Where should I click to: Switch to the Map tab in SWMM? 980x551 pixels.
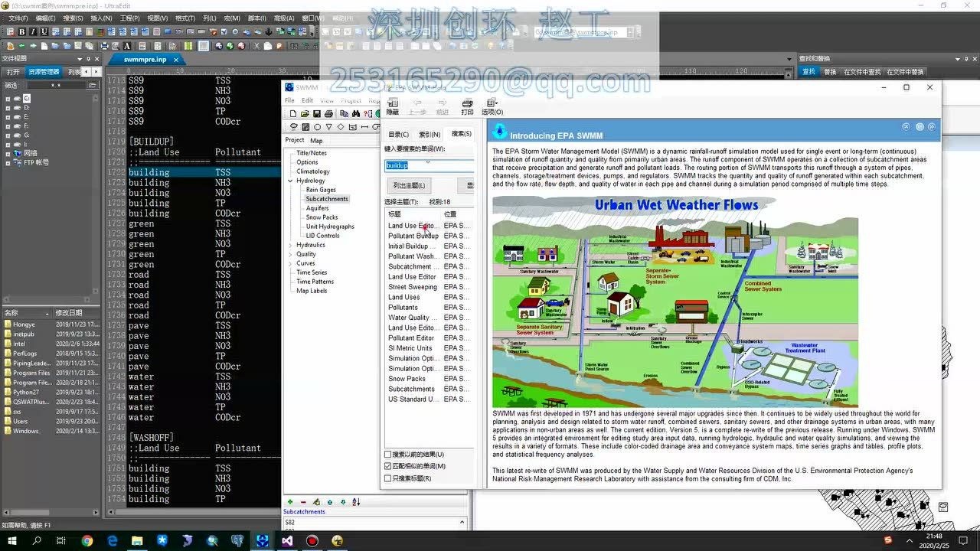point(316,141)
